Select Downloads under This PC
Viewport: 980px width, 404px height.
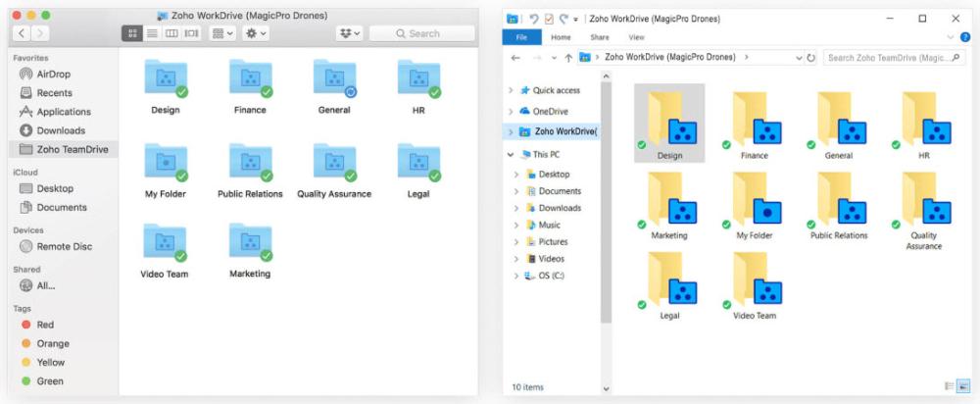click(x=554, y=208)
